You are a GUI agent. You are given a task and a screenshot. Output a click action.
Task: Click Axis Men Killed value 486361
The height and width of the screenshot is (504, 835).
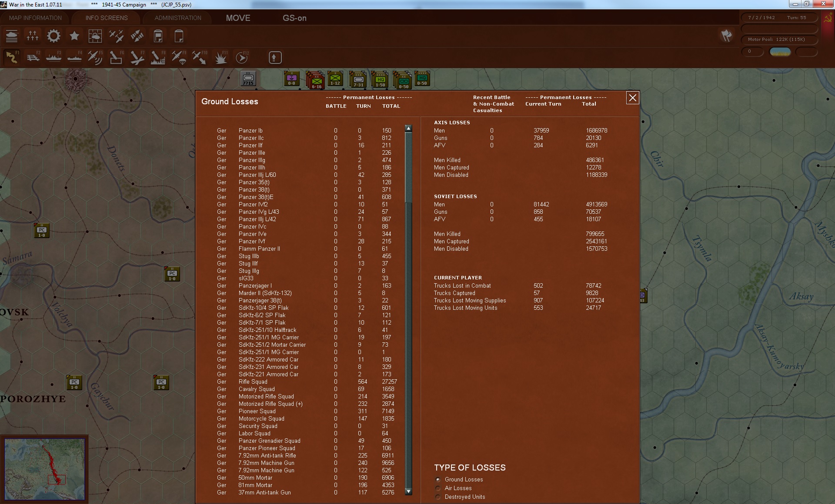[595, 160]
